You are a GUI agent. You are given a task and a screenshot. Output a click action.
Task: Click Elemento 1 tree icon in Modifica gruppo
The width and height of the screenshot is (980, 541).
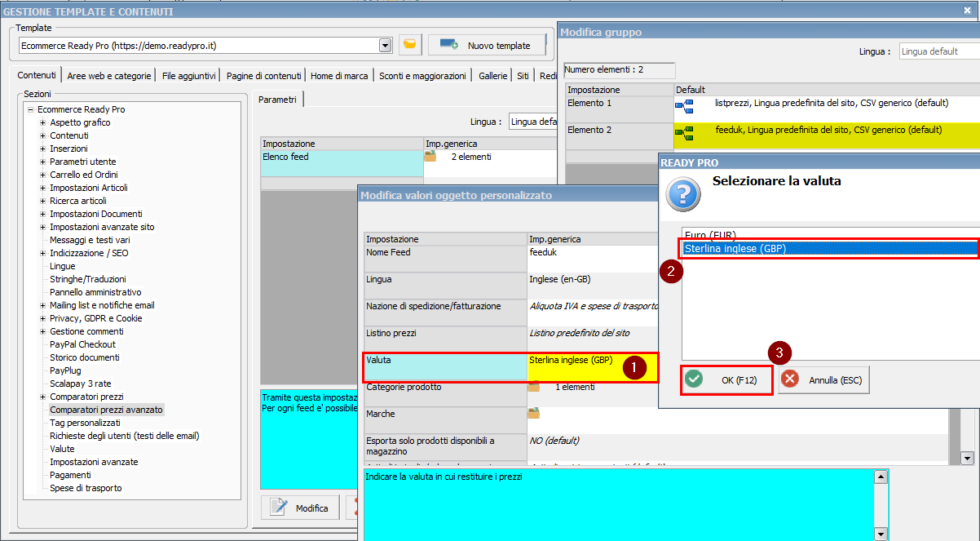683,105
